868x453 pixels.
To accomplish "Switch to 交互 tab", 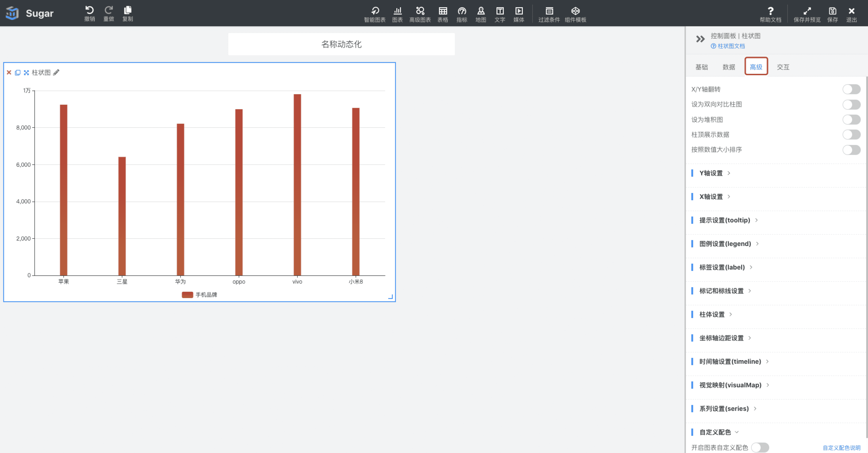I will point(783,67).
